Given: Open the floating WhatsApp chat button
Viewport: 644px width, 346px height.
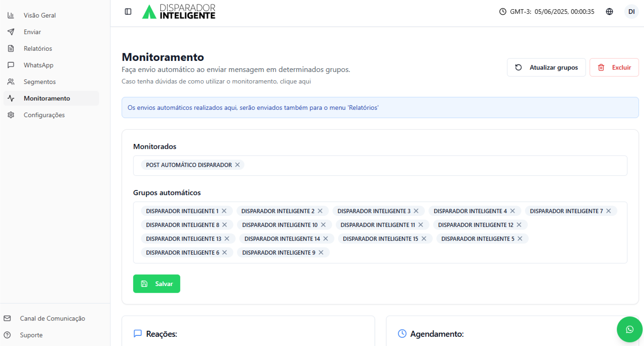Looking at the screenshot, I should tap(630, 329).
